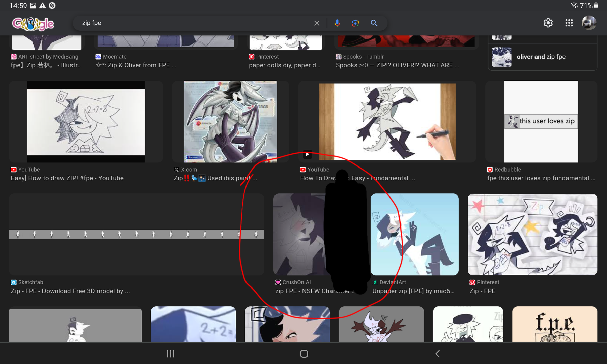Open the Pinterest 'Zip - FPE' result title

[482, 291]
